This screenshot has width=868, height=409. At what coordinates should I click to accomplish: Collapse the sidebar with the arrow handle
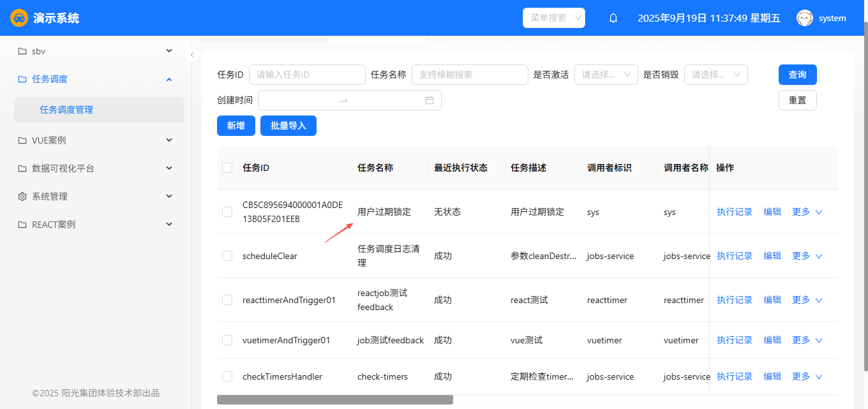click(192, 55)
